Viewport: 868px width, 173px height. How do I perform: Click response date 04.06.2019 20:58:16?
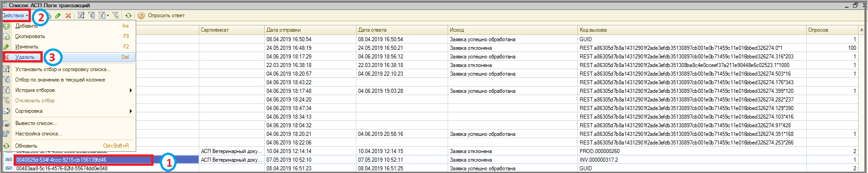coord(380,134)
